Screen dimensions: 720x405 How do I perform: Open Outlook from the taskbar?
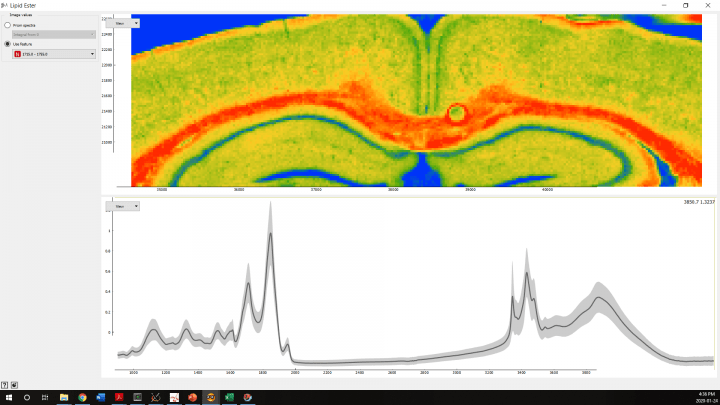pos(101,397)
